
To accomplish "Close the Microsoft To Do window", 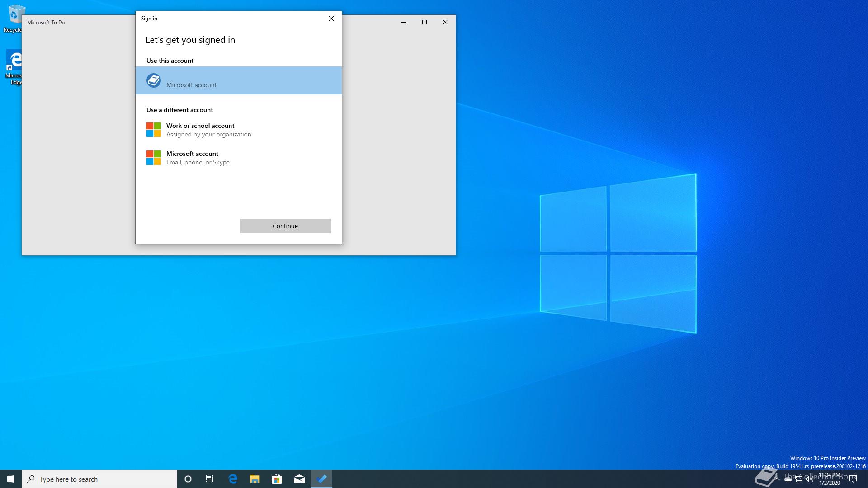I will tap(445, 22).
